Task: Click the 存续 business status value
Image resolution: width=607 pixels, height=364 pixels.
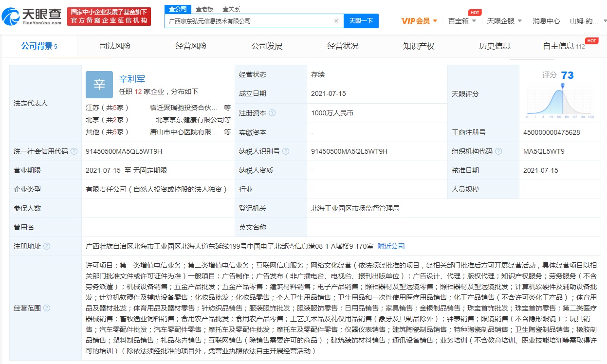Action: click(318, 75)
